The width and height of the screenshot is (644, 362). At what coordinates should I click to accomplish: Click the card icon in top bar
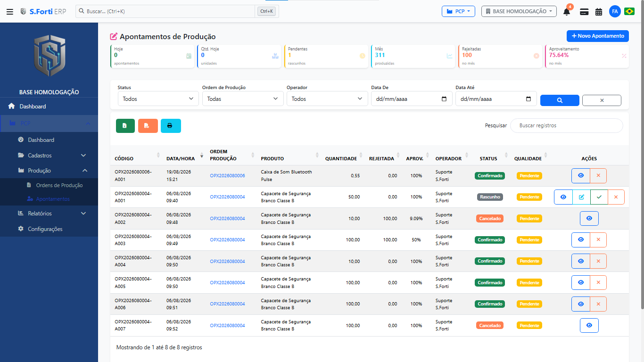tap(584, 12)
